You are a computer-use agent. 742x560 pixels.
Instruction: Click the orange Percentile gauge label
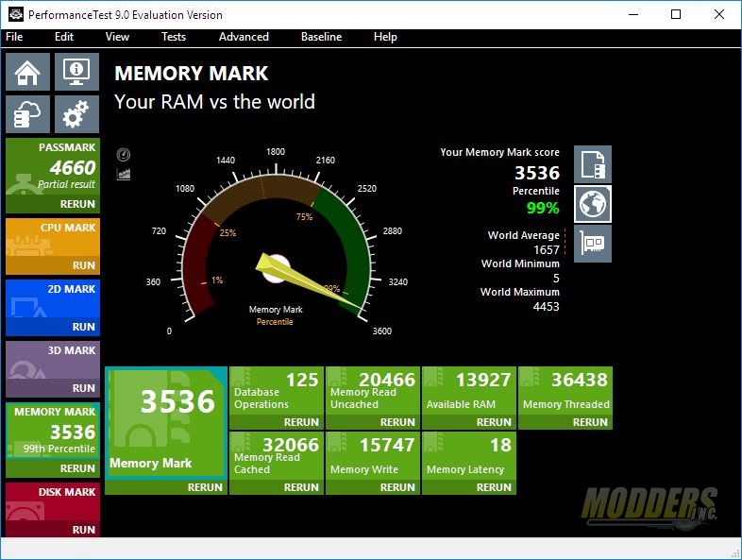pyautogui.click(x=275, y=322)
